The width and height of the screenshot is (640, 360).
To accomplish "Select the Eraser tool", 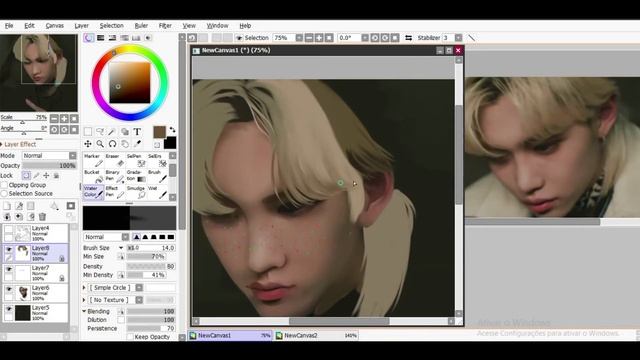I will pos(115,160).
